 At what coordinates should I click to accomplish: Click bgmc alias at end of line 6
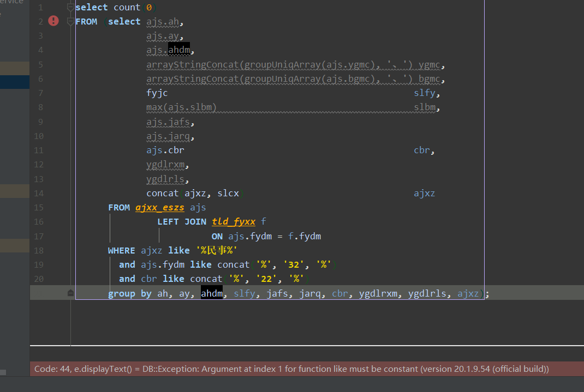(430, 79)
